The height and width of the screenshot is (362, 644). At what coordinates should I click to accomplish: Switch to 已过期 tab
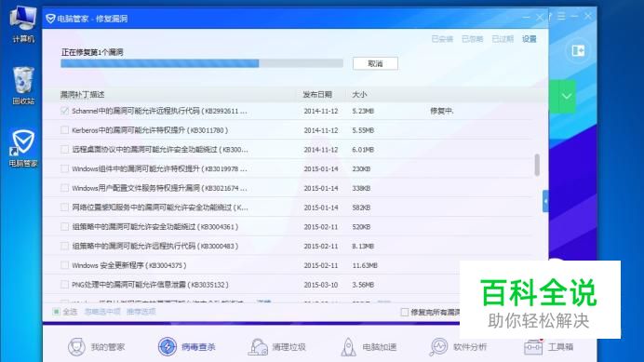click(x=503, y=39)
